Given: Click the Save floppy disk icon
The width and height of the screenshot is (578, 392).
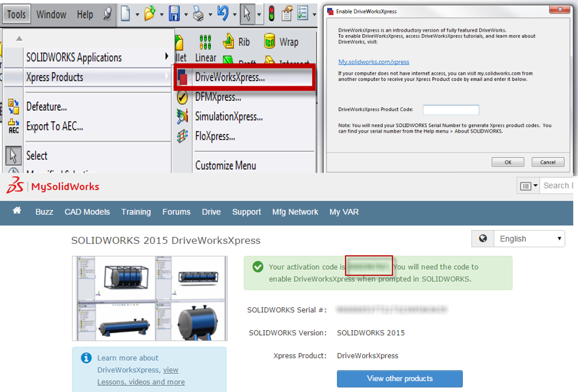Looking at the screenshot, I should tap(174, 14).
